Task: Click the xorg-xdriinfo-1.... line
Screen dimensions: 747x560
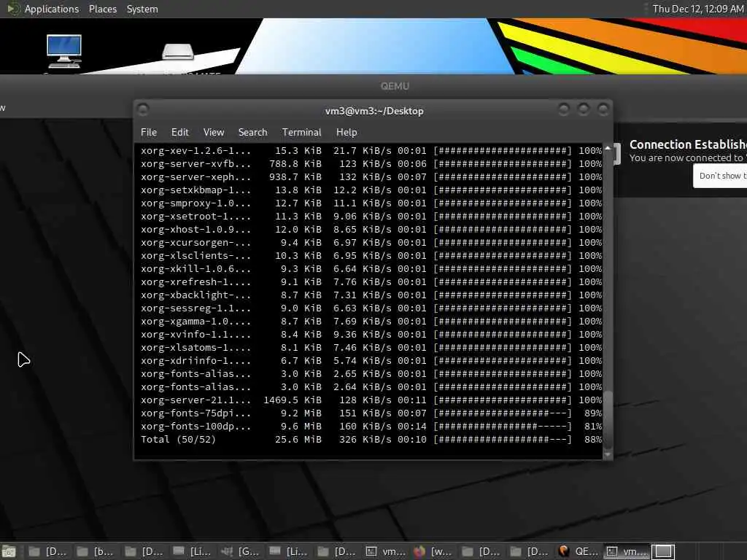Action: (371, 361)
